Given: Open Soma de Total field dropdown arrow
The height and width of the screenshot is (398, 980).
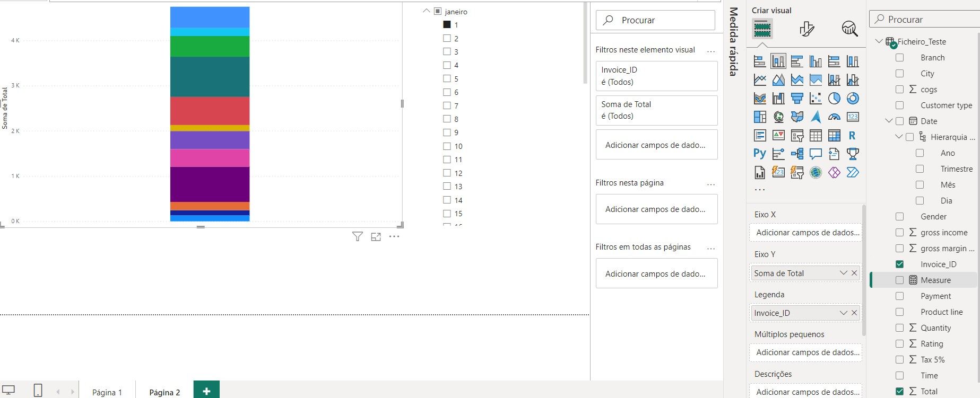Looking at the screenshot, I should pyautogui.click(x=843, y=273).
